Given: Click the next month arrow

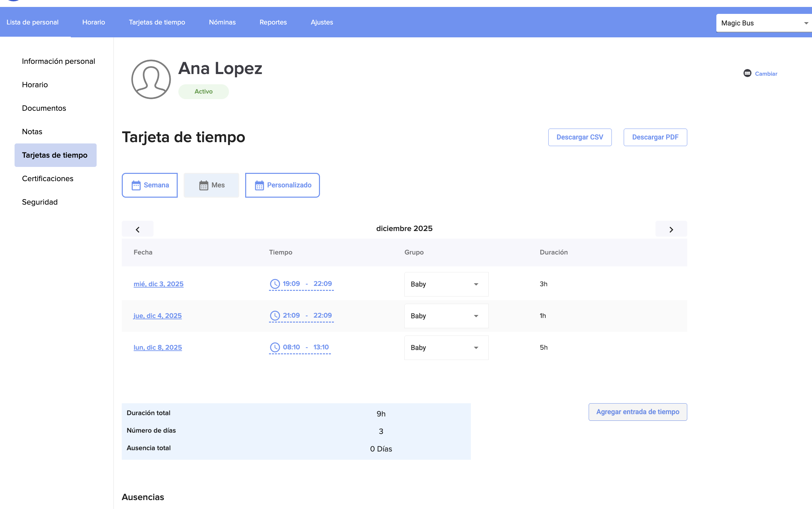Looking at the screenshot, I should 671,229.
